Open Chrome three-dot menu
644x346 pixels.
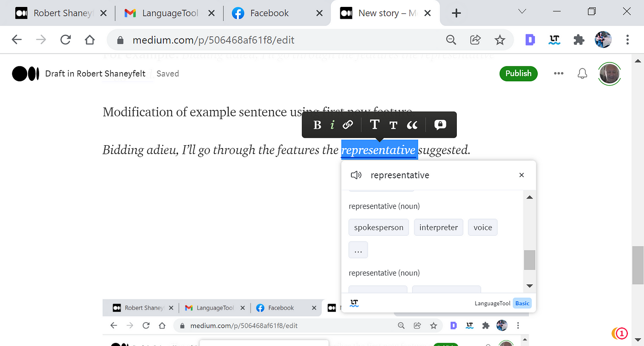pos(627,40)
